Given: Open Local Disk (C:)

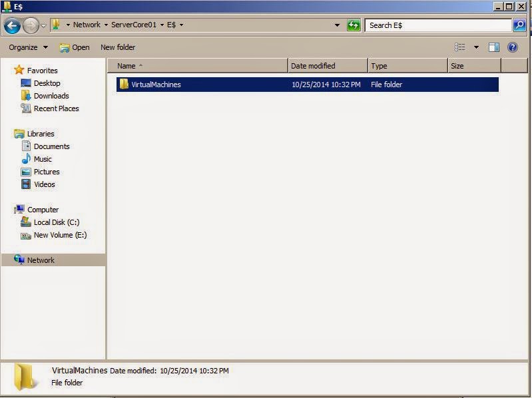Looking at the screenshot, I should coord(57,222).
